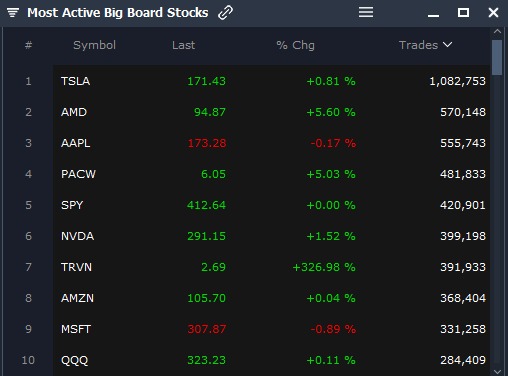Click the link chain icon
The image size is (508, 376).
pyautogui.click(x=225, y=13)
